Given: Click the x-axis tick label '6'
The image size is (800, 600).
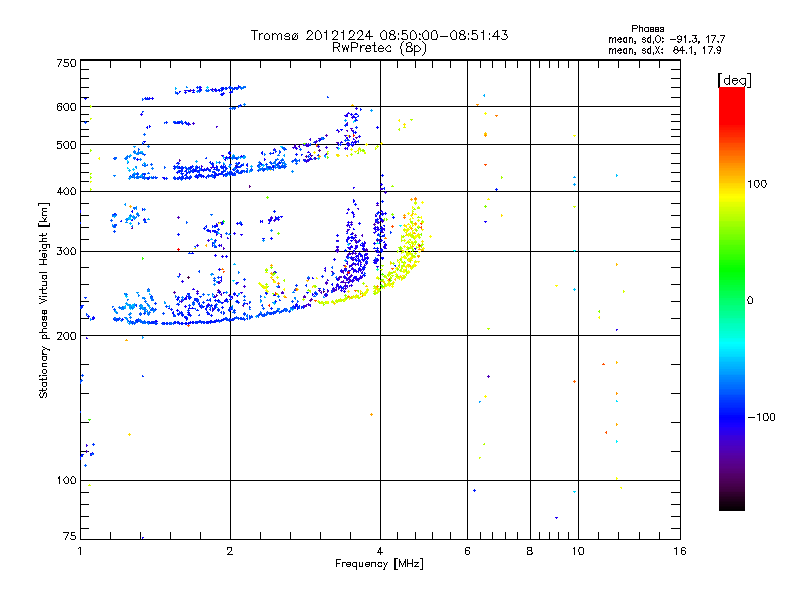Looking at the screenshot, I should point(467,551).
